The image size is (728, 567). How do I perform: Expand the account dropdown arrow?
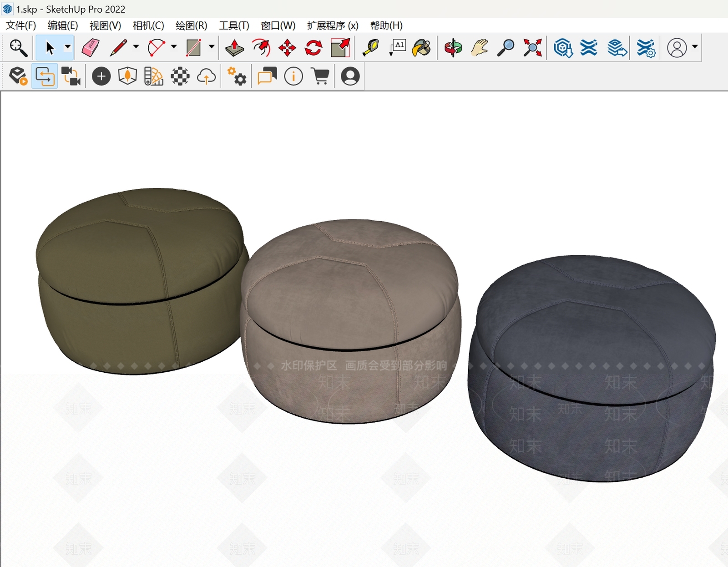pyautogui.click(x=694, y=46)
